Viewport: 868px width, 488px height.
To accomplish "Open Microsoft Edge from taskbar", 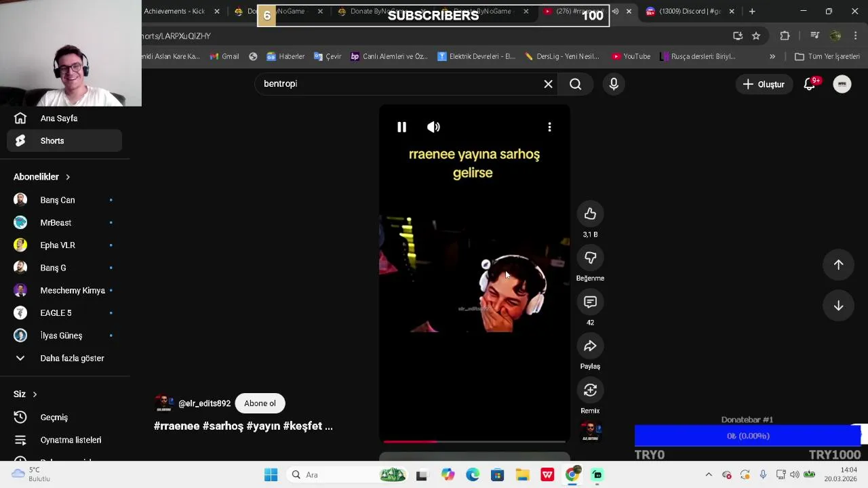I will coord(473,474).
